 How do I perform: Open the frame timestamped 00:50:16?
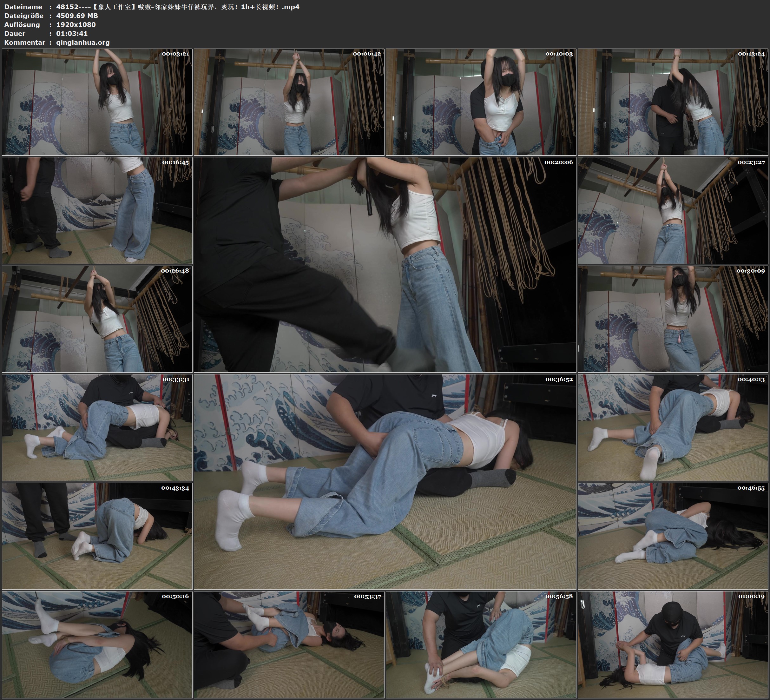(x=97, y=644)
